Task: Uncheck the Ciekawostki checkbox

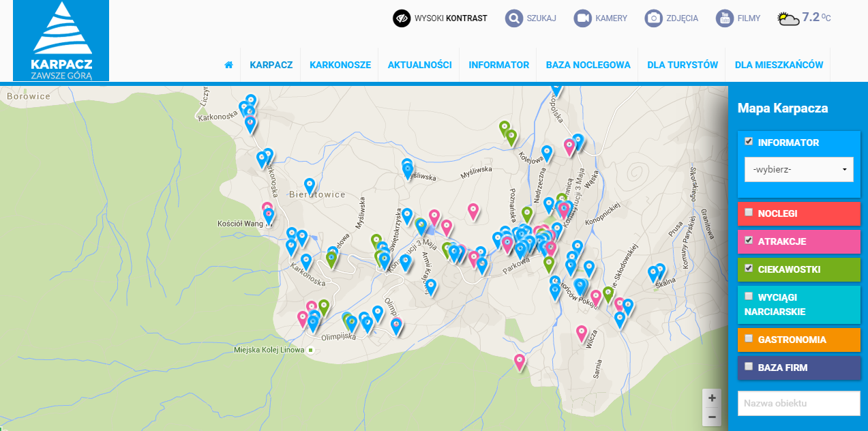Action: coord(749,268)
